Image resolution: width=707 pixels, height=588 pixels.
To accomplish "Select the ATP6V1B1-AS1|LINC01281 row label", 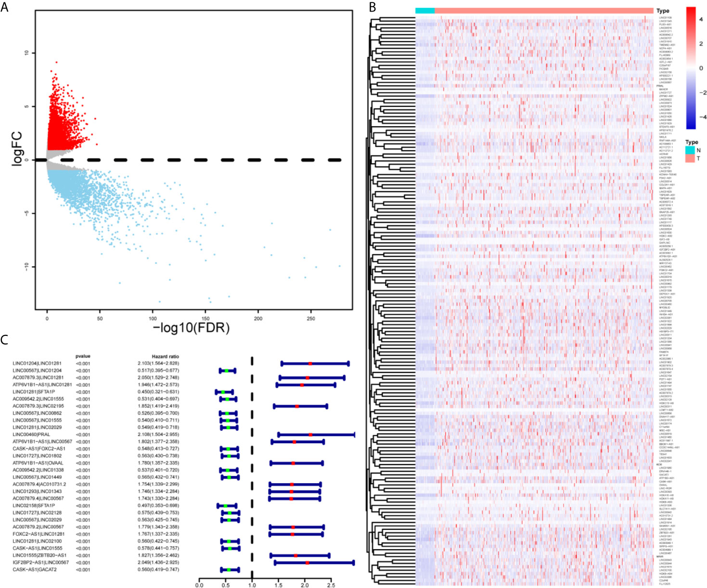I will pyautogui.click(x=42, y=385).
